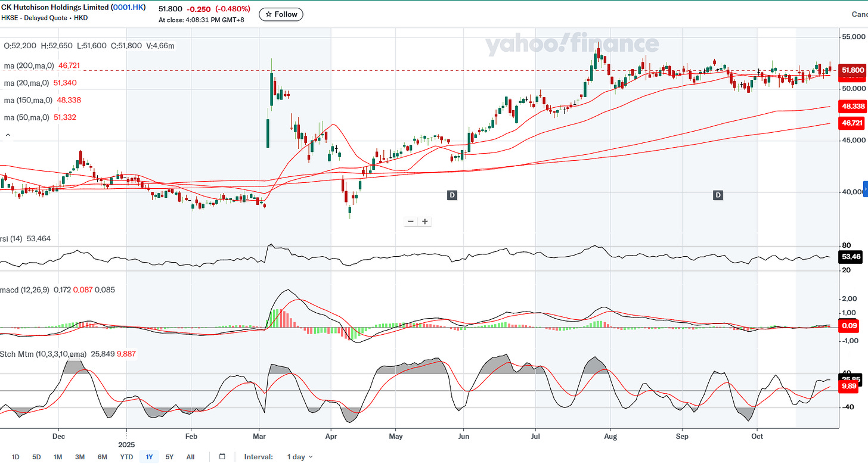Viewport: 868px width, 467px height.
Task: Click the 46.721 moving average axis tag
Action: [x=852, y=123]
